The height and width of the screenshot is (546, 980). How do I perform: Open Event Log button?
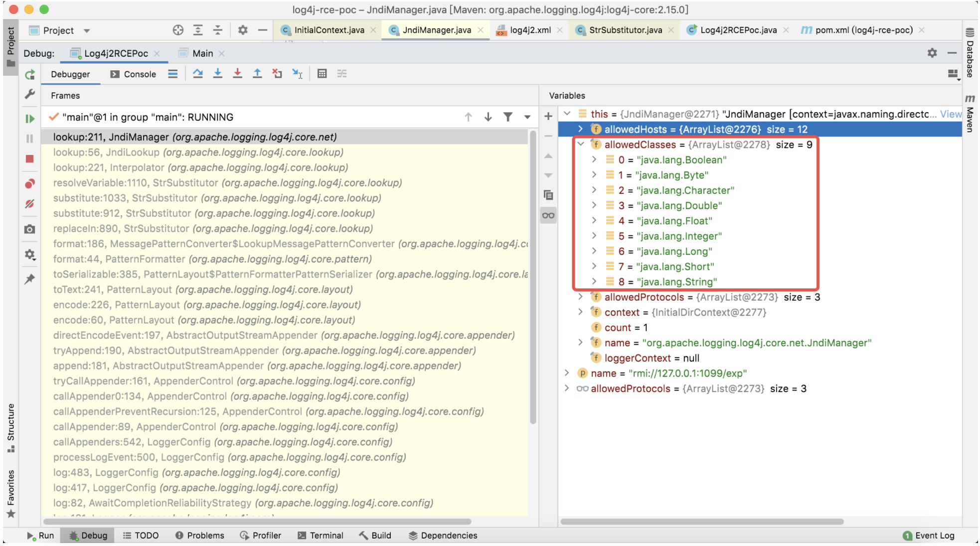coord(929,536)
